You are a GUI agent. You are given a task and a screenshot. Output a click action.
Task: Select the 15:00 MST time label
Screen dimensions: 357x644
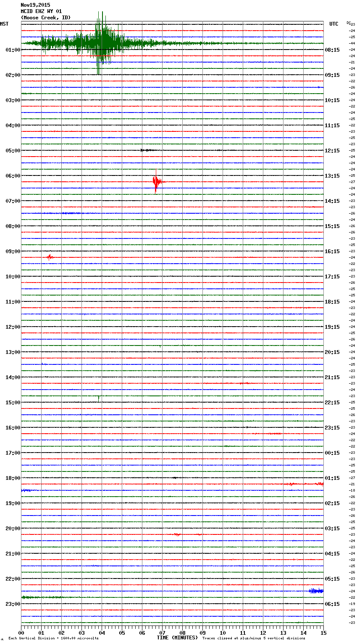coord(13,403)
